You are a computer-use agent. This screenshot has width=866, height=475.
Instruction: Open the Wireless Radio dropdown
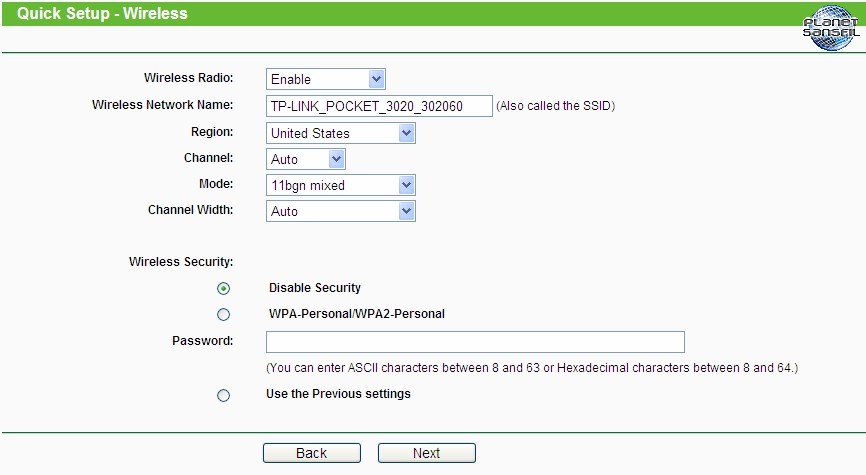[x=326, y=79]
